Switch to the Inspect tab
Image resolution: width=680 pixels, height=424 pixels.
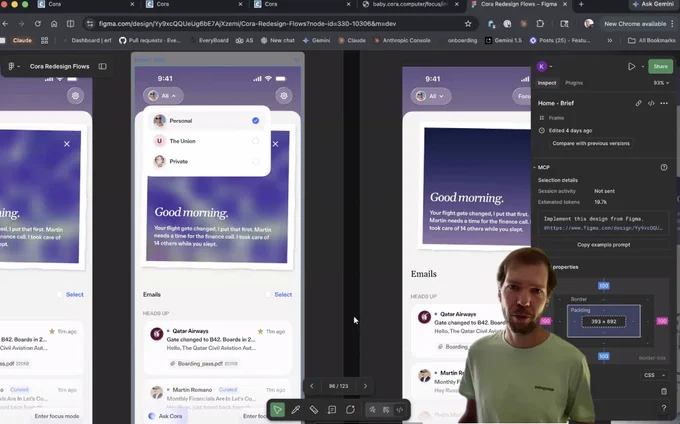[x=547, y=83]
